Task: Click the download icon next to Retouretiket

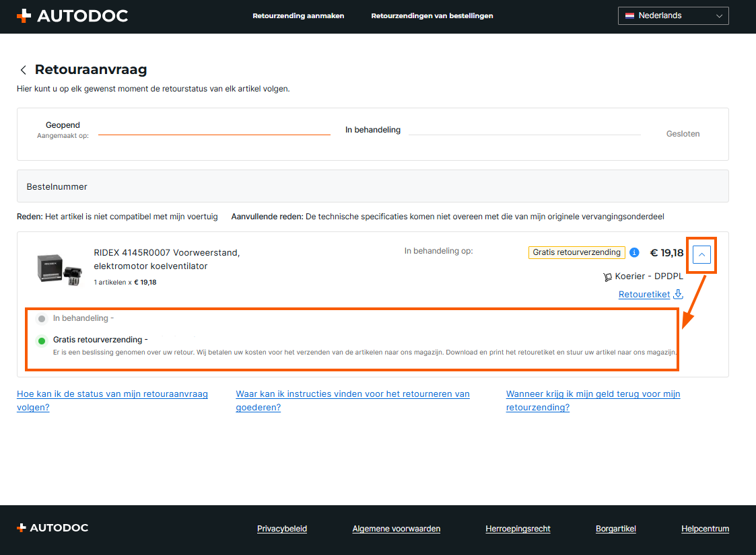Action: (x=679, y=294)
